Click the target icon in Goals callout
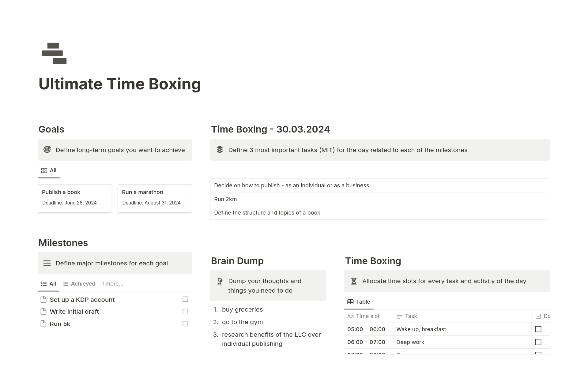Viewport: 588px width, 367px height. [47, 149]
